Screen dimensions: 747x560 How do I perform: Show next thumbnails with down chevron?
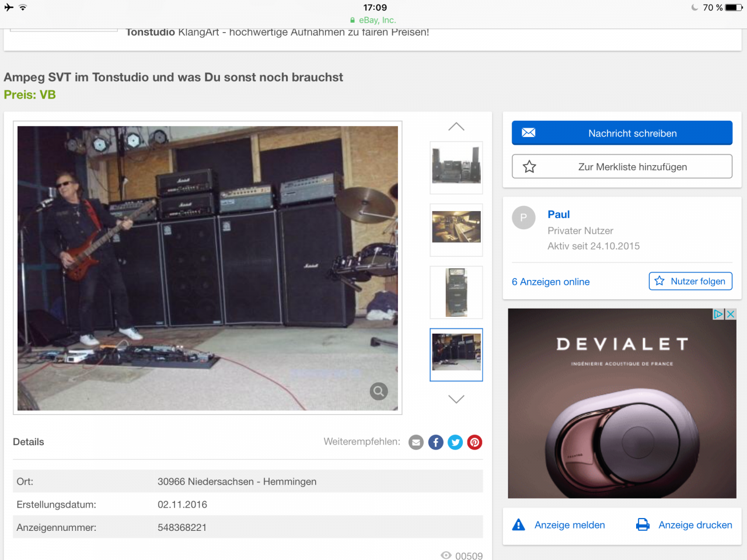[x=456, y=399]
